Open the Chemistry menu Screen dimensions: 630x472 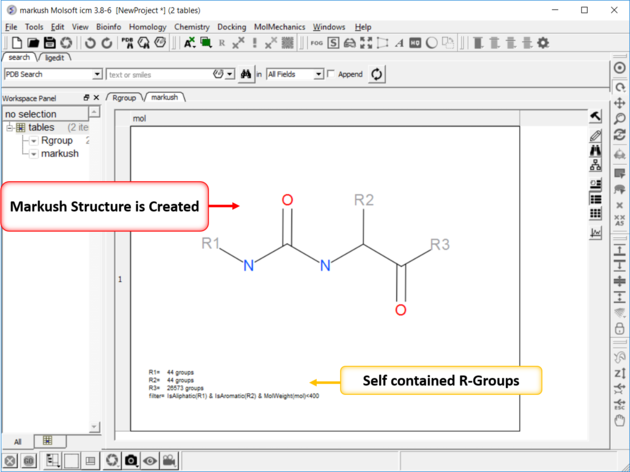click(x=191, y=27)
